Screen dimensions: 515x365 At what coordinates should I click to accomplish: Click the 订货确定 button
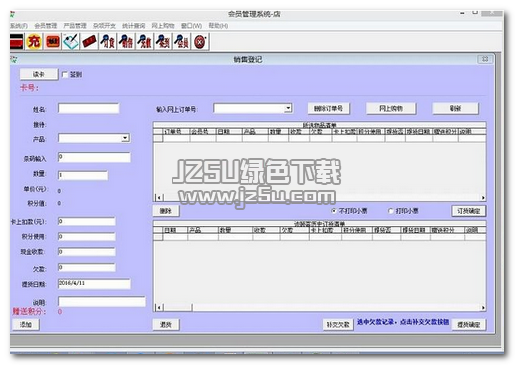(x=468, y=211)
